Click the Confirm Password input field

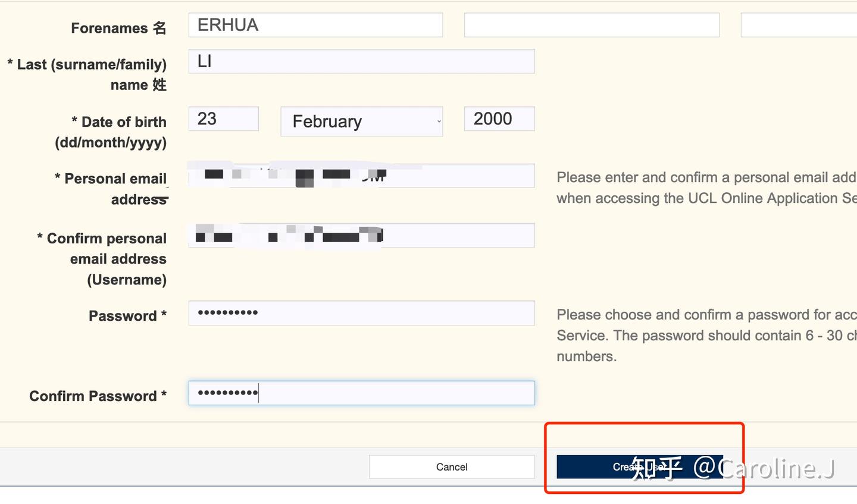coord(361,393)
